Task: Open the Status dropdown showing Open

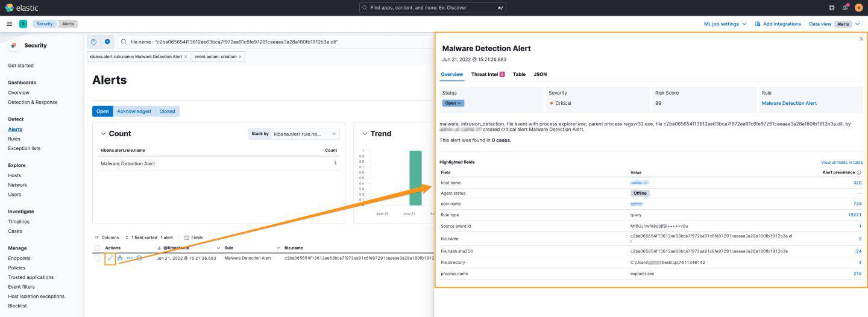Action: [x=453, y=103]
